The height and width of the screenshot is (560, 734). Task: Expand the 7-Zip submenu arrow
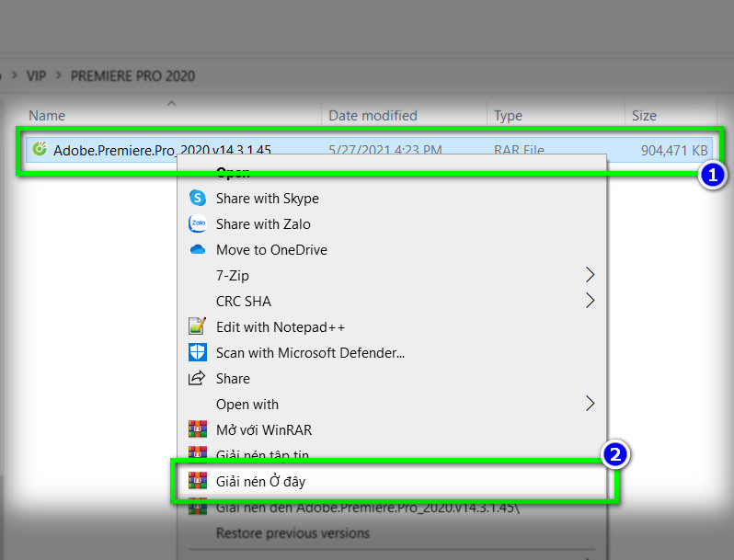(x=590, y=275)
